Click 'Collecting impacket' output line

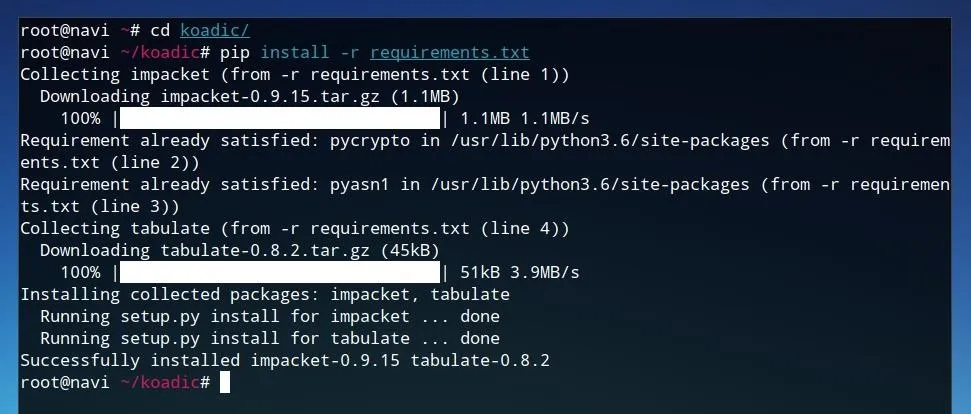pos(295,75)
